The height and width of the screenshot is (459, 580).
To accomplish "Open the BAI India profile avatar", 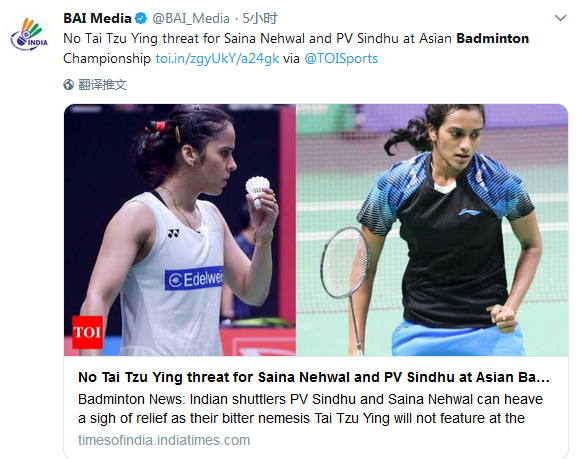I will click(29, 34).
